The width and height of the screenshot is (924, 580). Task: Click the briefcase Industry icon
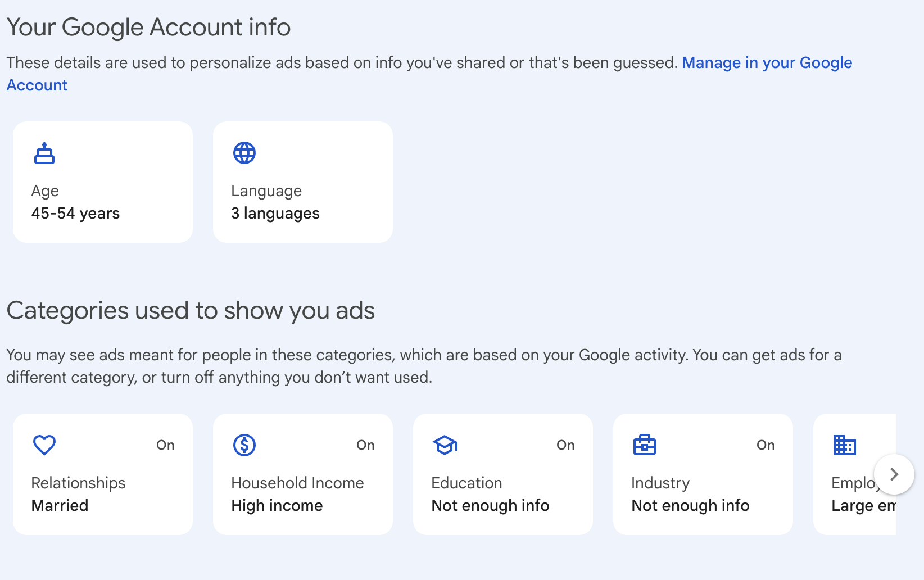pos(645,445)
